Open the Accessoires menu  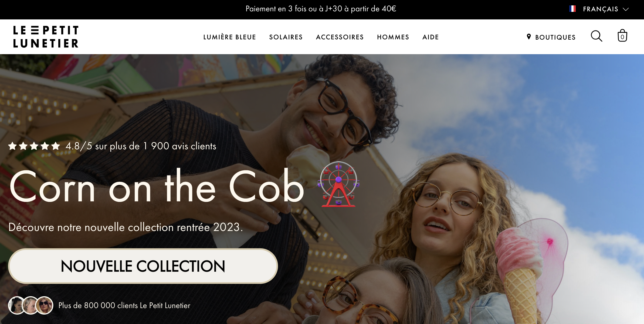tap(340, 37)
